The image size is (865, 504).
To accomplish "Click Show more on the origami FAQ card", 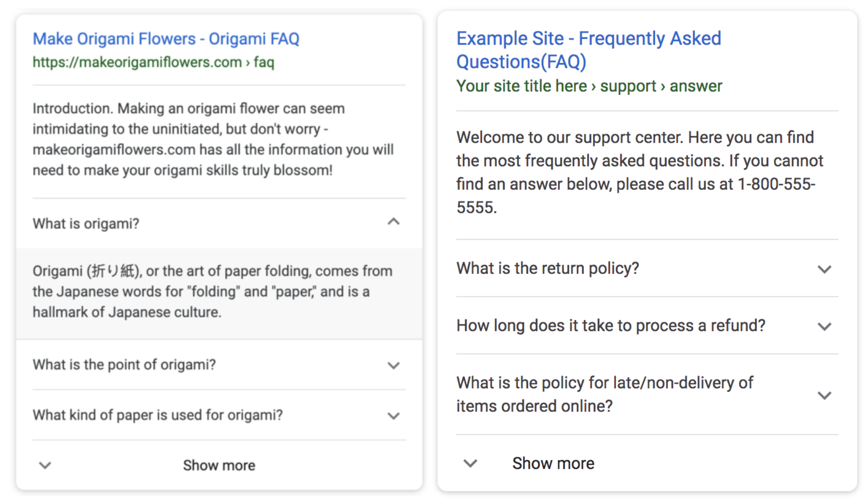I will click(x=219, y=465).
